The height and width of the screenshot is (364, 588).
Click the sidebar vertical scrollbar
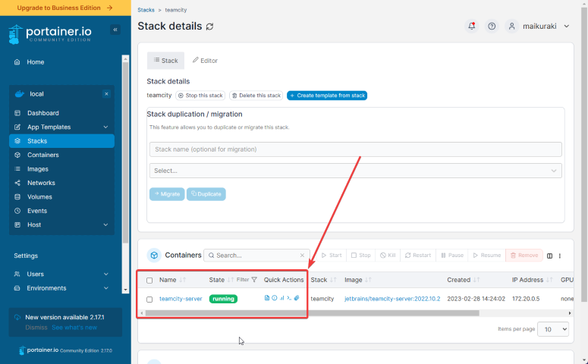tap(126, 154)
